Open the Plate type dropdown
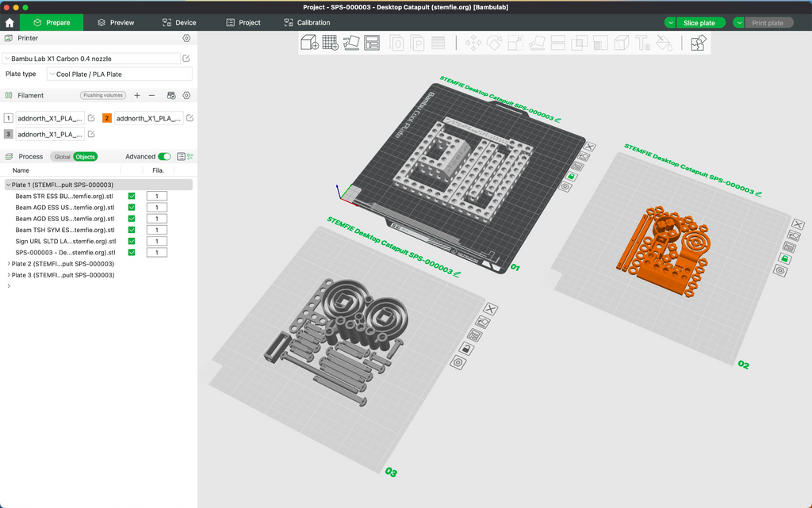 click(x=120, y=74)
